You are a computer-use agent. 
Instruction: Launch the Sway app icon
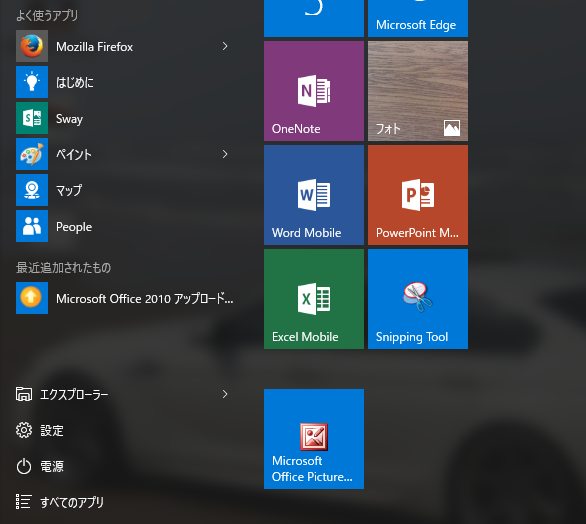pos(32,118)
